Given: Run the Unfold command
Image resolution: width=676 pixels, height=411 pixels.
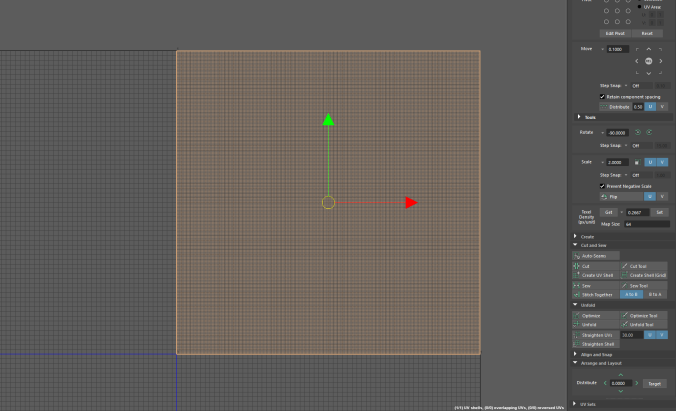Looking at the screenshot, I should (596, 325).
